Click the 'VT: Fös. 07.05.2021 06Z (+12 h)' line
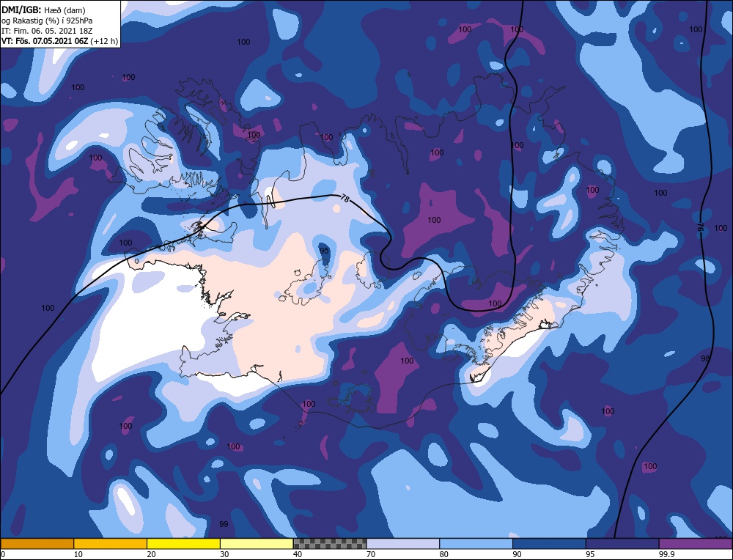 coord(59,41)
